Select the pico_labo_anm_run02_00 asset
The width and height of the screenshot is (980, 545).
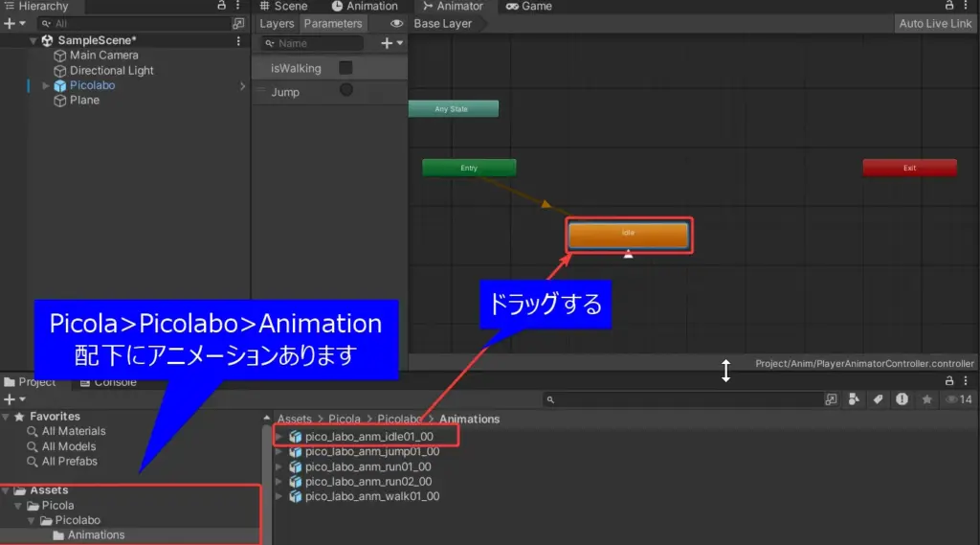point(368,482)
